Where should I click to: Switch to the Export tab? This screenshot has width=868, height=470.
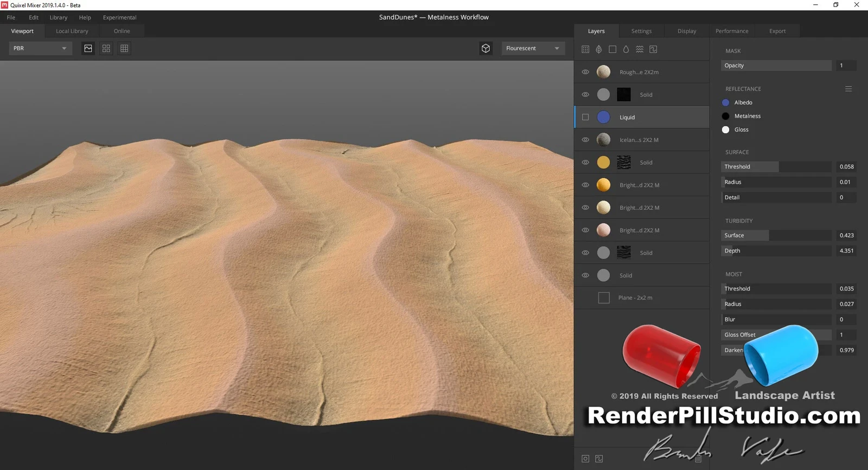coord(777,31)
